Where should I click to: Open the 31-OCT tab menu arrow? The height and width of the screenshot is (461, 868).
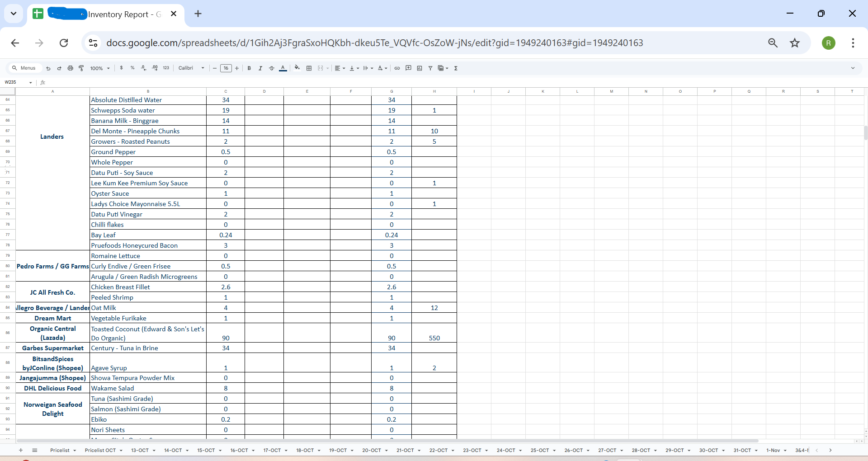coord(756,451)
